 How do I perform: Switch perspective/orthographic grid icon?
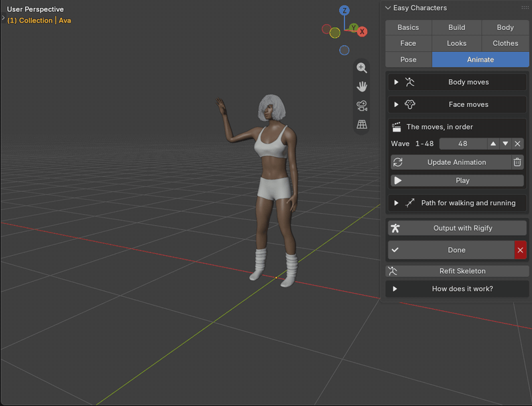(362, 124)
